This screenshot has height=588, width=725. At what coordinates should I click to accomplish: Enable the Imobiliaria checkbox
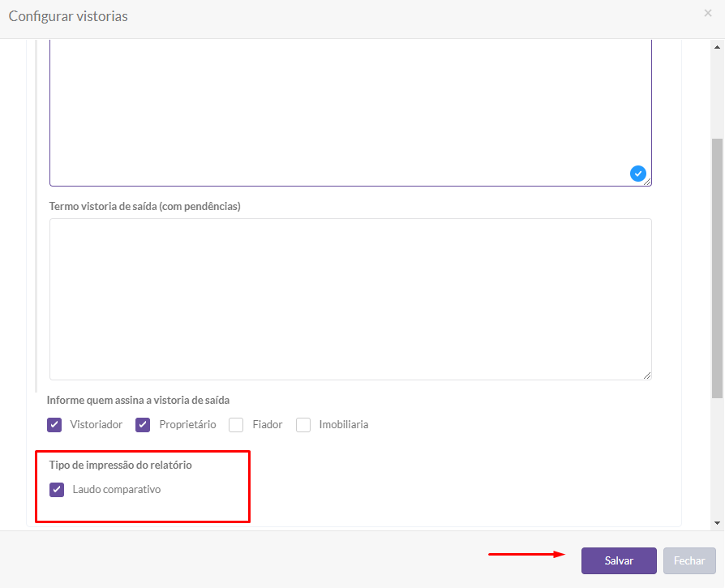tap(303, 425)
